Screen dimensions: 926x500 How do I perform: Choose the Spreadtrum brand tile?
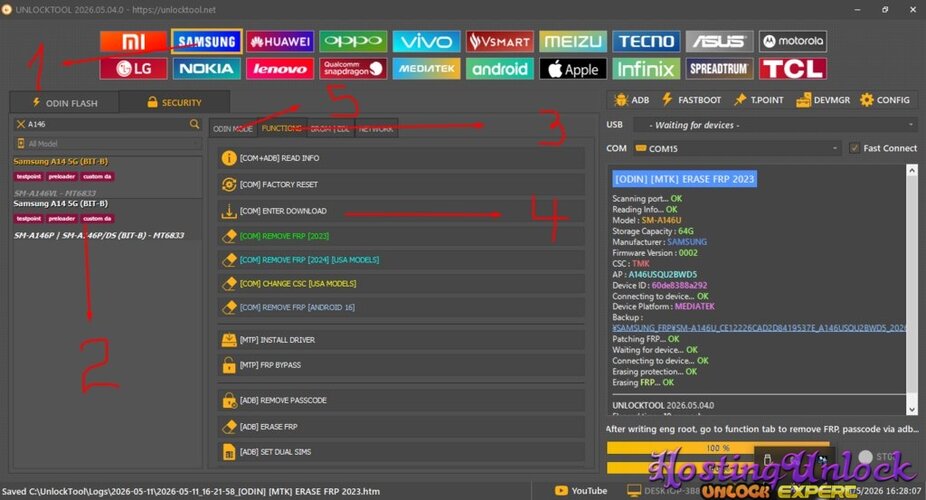pyautogui.click(x=719, y=68)
